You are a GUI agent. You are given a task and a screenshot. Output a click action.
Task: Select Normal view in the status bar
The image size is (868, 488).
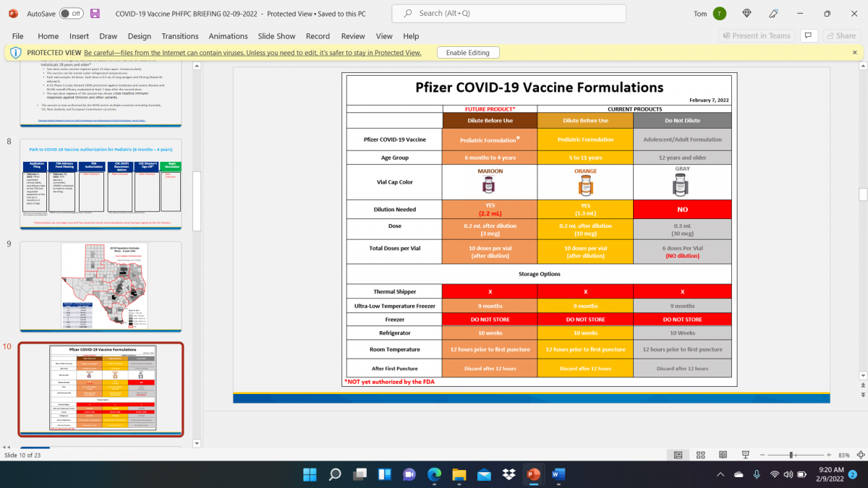[678, 455]
